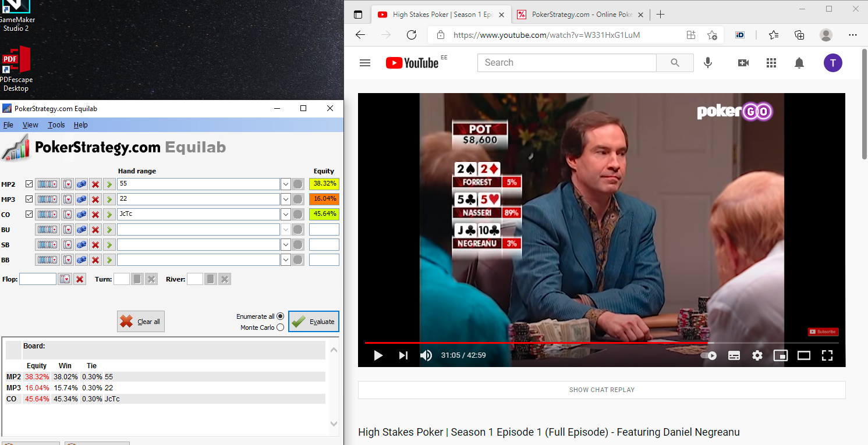The width and height of the screenshot is (868, 445).
Task: Click Clear all button in Equilab
Action: coord(141,321)
